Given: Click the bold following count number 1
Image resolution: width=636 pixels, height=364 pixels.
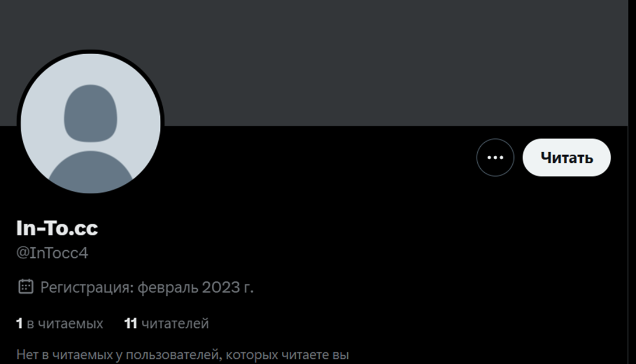Looking at the screenshot, I should click(x=19, y=324).
